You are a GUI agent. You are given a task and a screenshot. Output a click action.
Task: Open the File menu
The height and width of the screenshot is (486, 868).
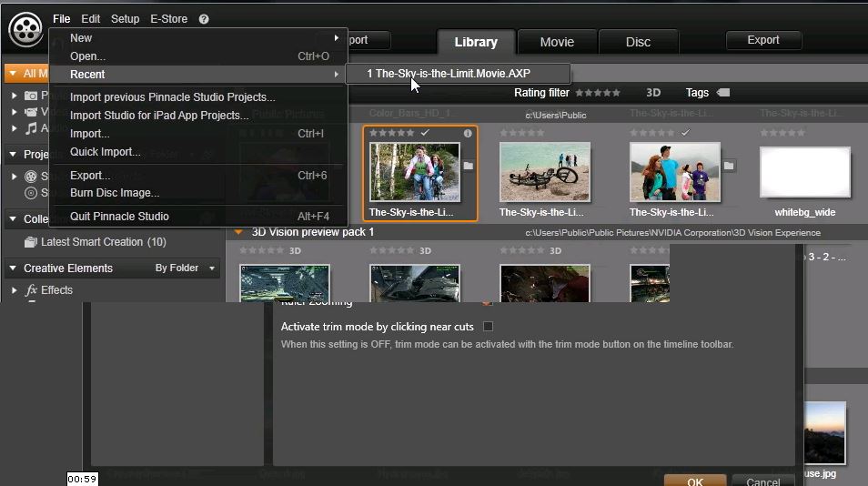click(x=62, y=19)
